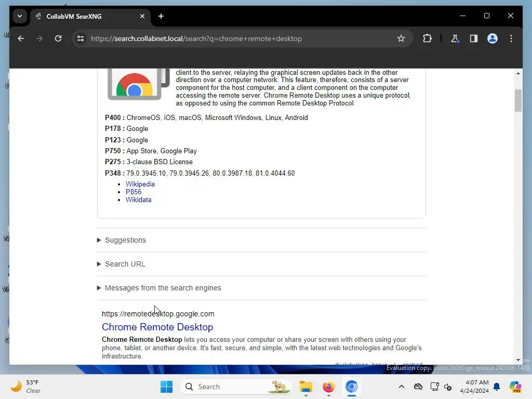Image resolution: width=532 pixels, height=399 pixels.
Task: Open the Chrome three-dot menu
Action: click(x=511, y=38)
